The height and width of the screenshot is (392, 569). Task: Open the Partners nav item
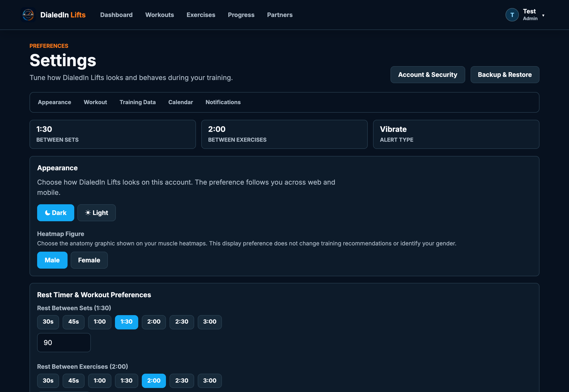[280, 15]
